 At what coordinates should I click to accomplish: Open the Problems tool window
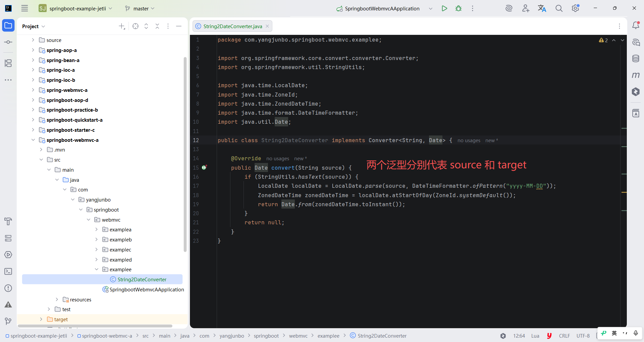pyautogui.click(x=8, y=288)
